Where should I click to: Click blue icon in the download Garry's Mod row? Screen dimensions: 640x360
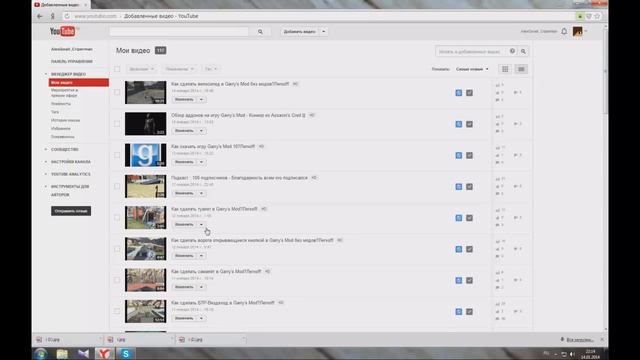[459, 156]
